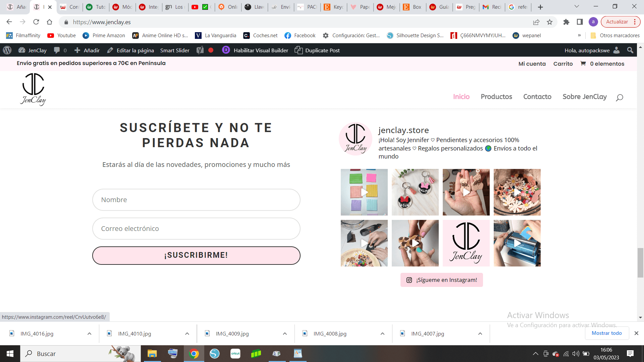Screen dimensions: 644x362
Task: Open Smart Slider in admin bar
Action: pos(175,50)
